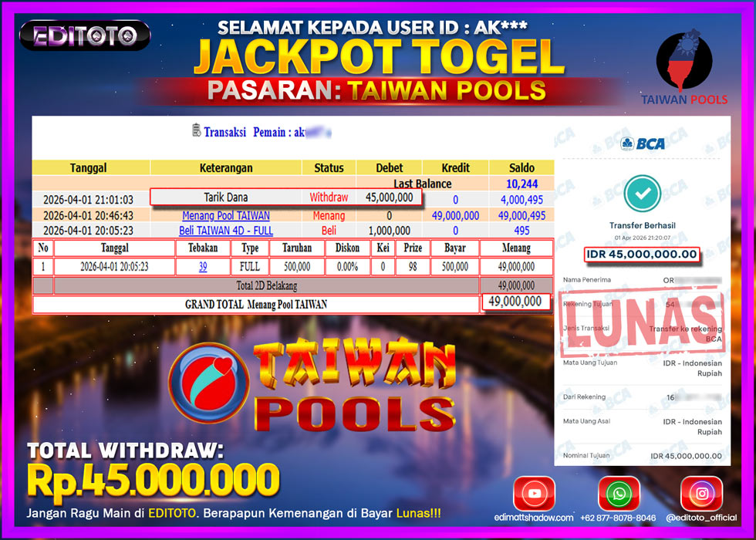Click the tebakan number 39 link

(203, 267)
